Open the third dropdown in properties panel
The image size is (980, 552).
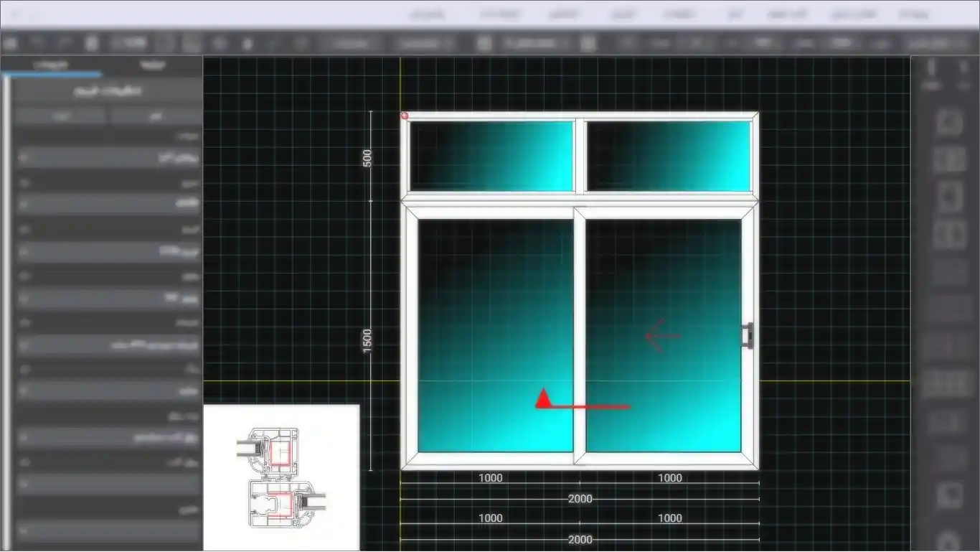click(108, 251)
